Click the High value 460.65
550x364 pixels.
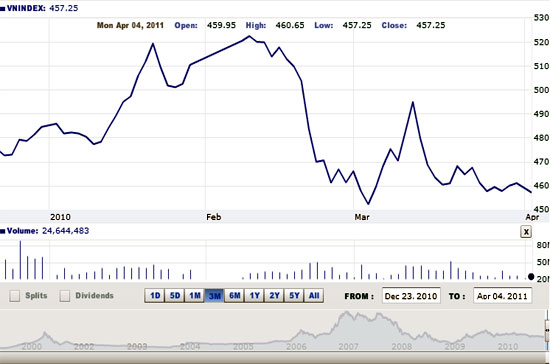pos(290,25)
